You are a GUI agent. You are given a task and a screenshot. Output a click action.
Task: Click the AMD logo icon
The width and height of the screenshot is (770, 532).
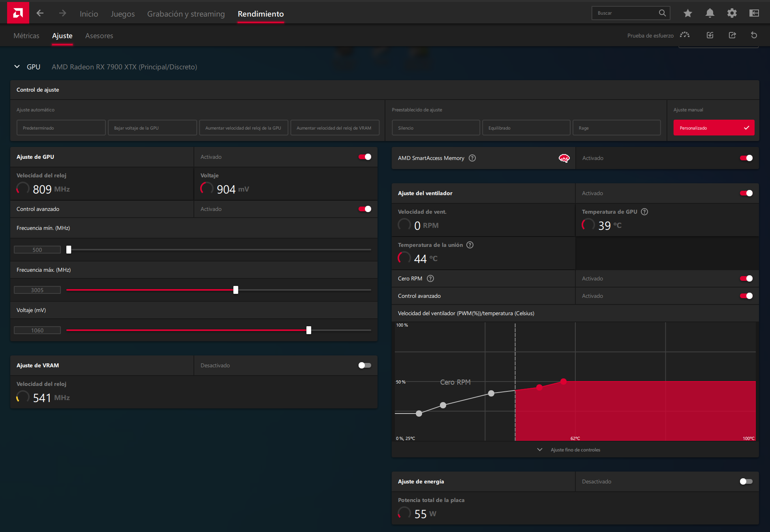18,13
